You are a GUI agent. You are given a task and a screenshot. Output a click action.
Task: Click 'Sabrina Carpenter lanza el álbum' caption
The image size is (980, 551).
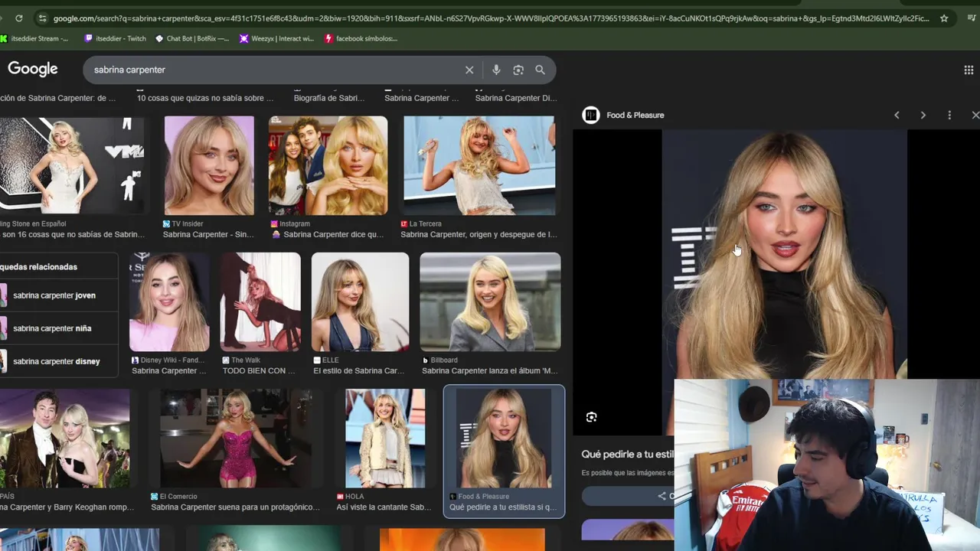(x=489, y=371)
